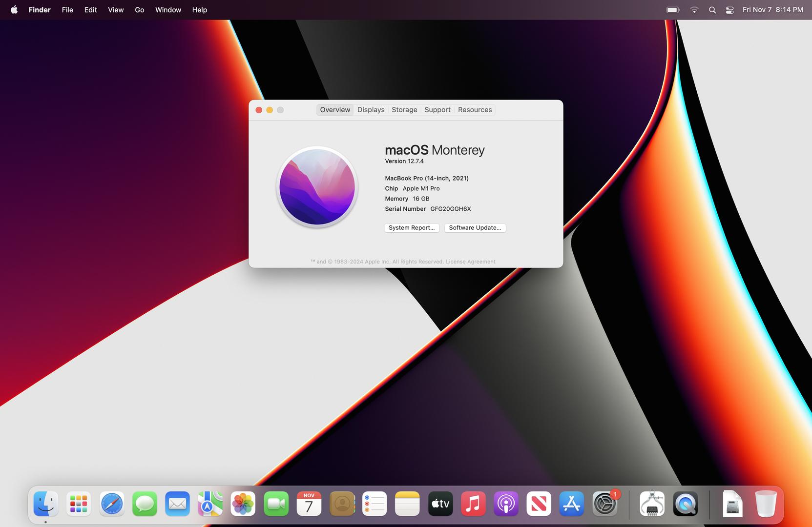
Task: Click the System Report button
Action: (412, 228)
